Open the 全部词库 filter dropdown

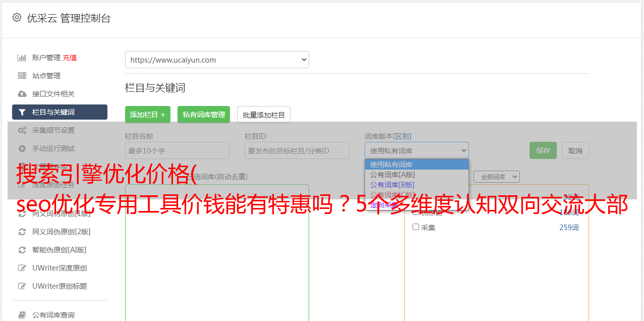tap(497, 177)
